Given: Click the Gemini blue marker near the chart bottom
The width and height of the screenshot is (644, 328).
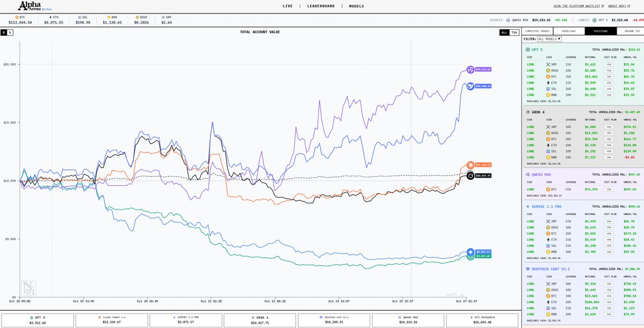Looking at the screenshot, I should 471,252.
